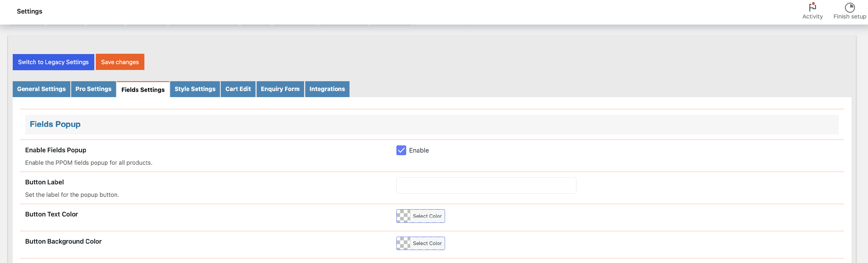Image resolution: width=868 pixels, height=263 pixels.
Task: Switch to the General Settings tab
Action: [x=41, y=89]
